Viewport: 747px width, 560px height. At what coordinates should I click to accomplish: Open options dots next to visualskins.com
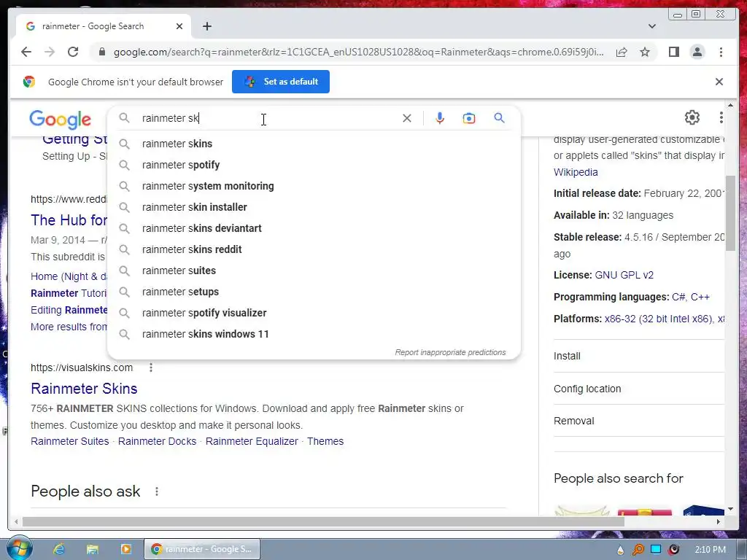tap(150, 367)
